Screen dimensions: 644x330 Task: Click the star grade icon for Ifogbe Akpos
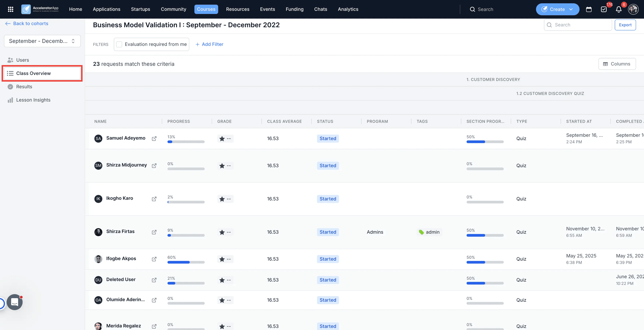[222, 259]
